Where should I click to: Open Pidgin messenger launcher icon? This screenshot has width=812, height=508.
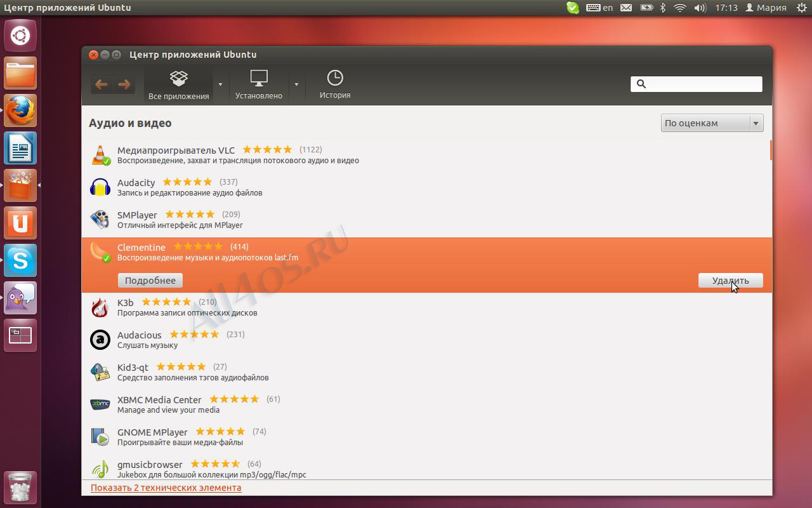(x=20, y=298)
